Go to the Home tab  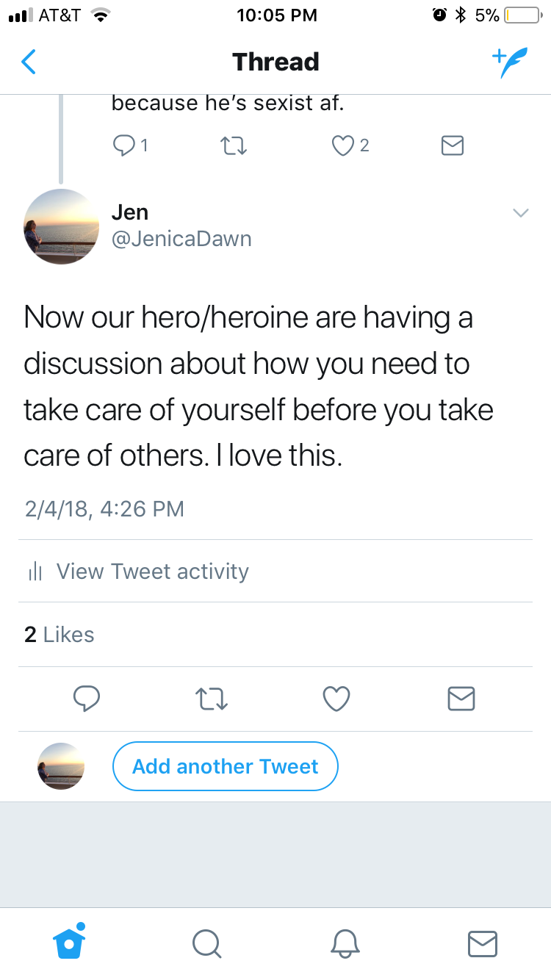[70, 943]
